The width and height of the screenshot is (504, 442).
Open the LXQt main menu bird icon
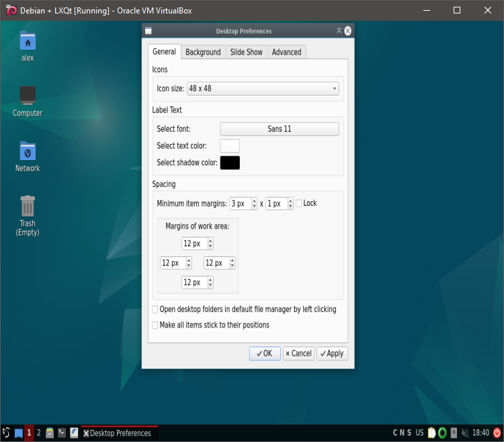(x=6, y=433)
